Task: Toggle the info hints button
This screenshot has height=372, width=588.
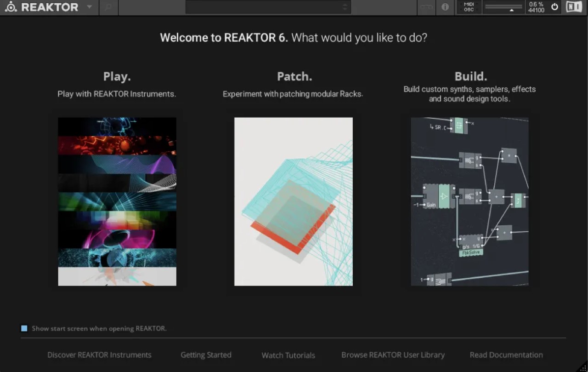Action: [x=445, y=7]
